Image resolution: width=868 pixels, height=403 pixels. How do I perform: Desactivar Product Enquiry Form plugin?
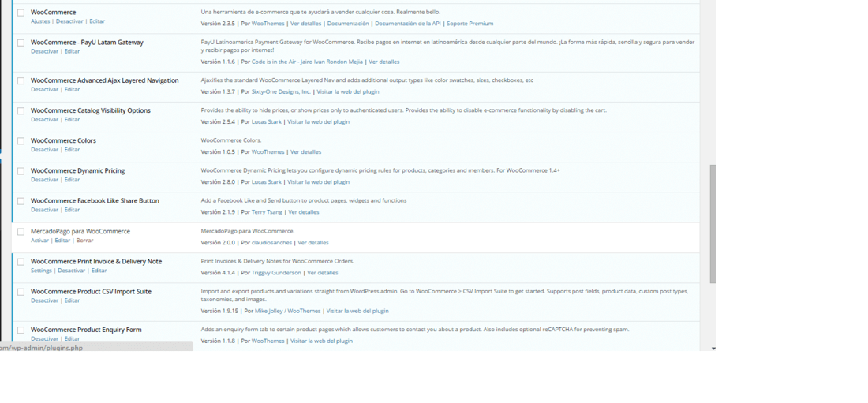click(x=44, y=339)
